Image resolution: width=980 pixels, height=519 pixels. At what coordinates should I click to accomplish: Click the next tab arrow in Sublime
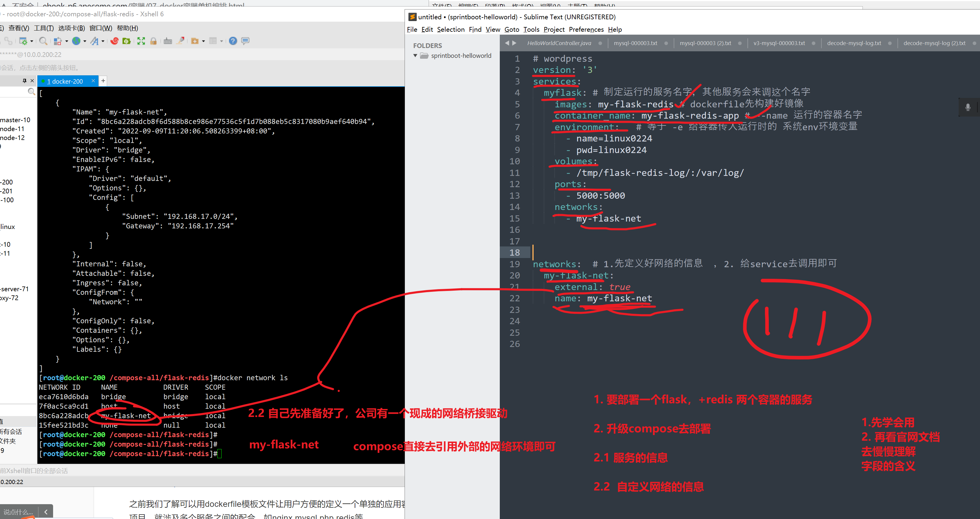pos(514,43)
